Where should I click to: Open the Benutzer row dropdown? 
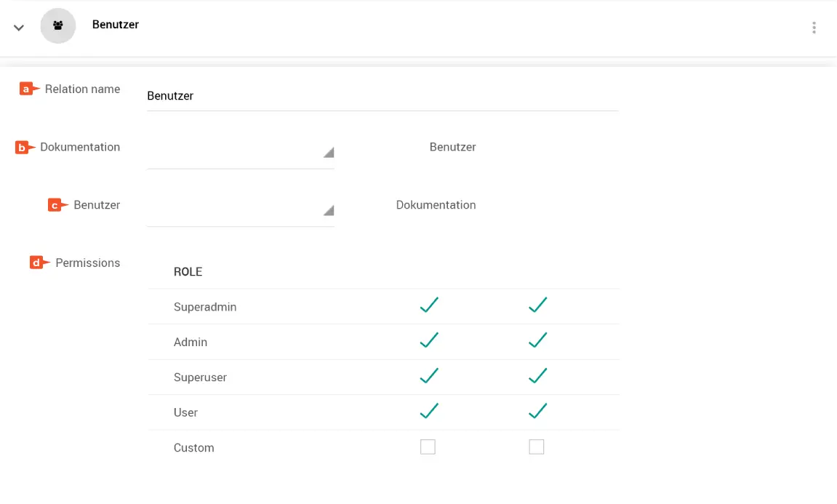(x=240, y=211)
